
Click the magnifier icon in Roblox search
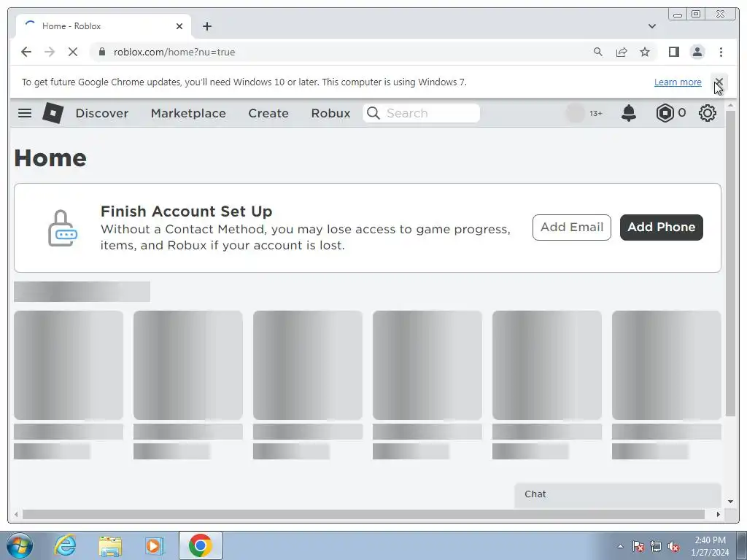tap(373, 113)
